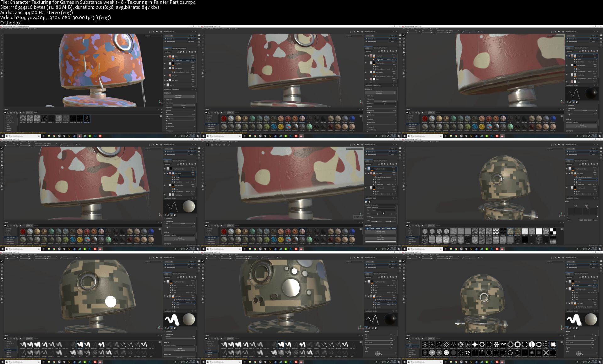Fill properties frame: open the Viewport menu

click(x=225, y=142)
